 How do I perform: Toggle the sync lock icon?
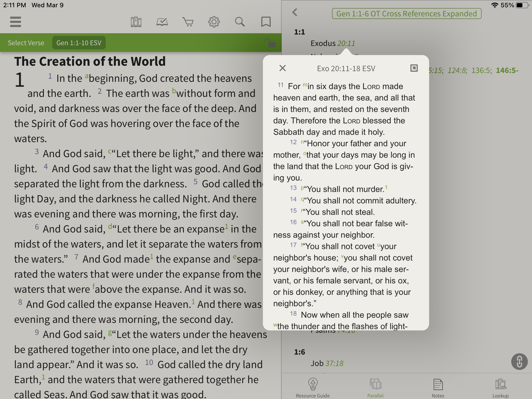270,43
